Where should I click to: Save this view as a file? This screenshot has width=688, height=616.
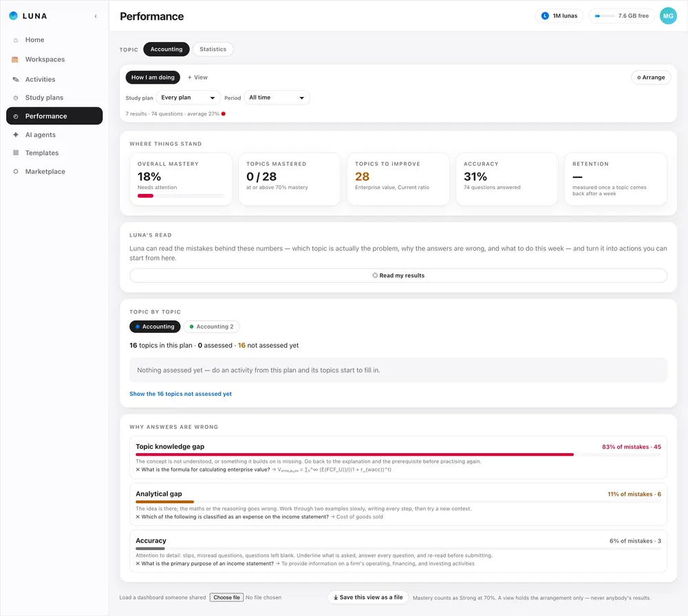367,597
